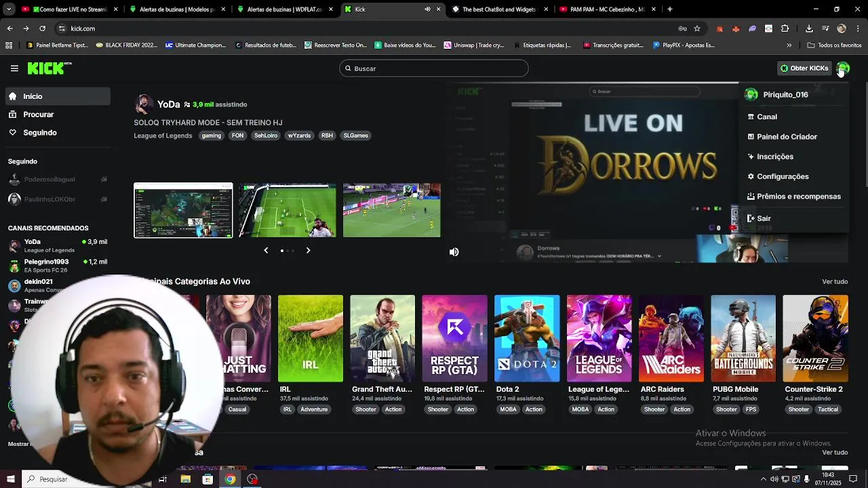Image resolution: width=868 pixels, height=488 pixels.
Task: Open the ARC Raiders category card
Action: (671, 338)
